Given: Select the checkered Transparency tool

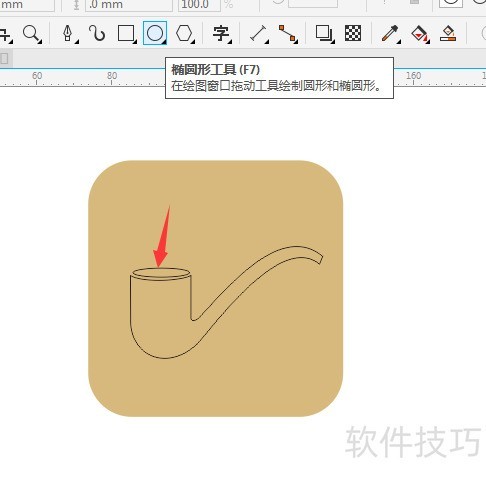Looking at the screenshot, I should click(353, 33).
